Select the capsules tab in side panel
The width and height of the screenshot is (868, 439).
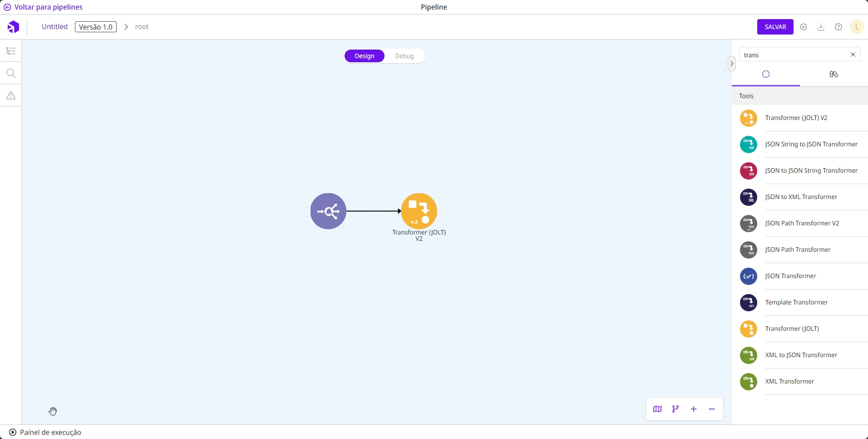click(833, 74)
